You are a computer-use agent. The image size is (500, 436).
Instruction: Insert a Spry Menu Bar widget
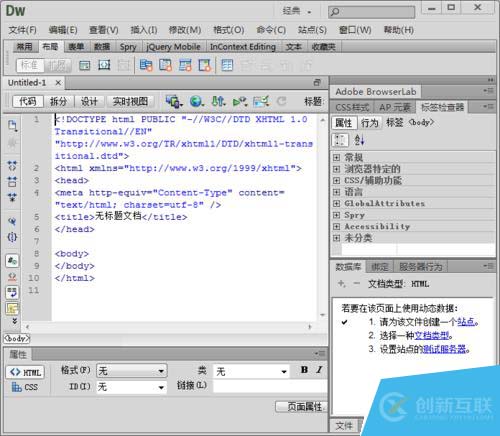146,65
